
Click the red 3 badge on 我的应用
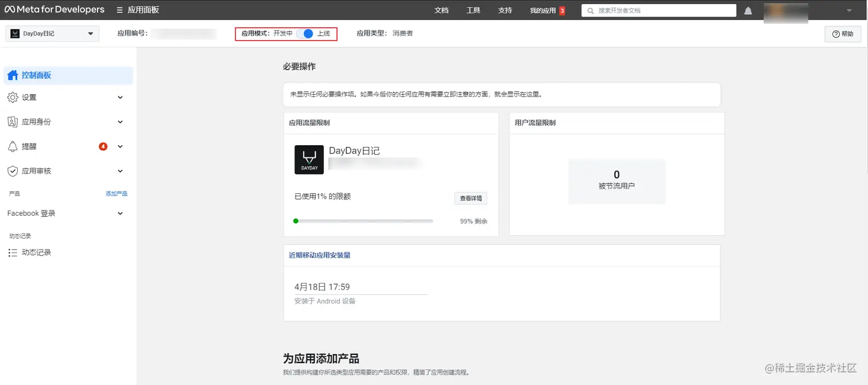point(562,10)
